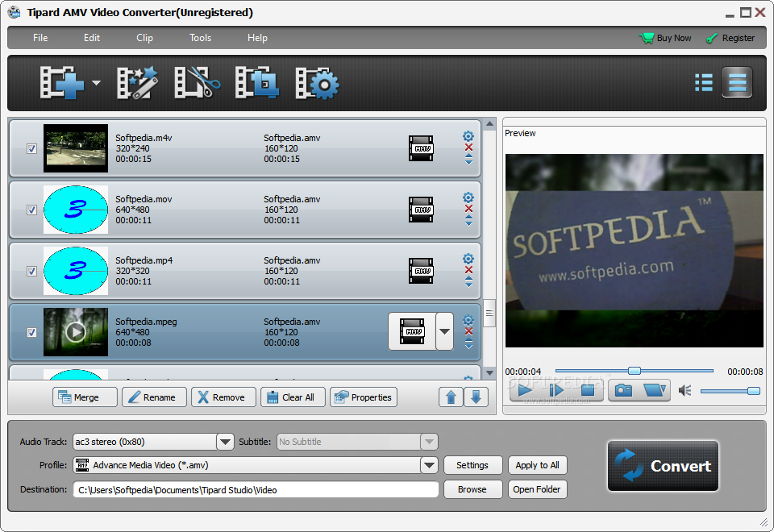Click AMV format icon for Softpedia.mp4
774x532 pixels.
pos(421,271)
